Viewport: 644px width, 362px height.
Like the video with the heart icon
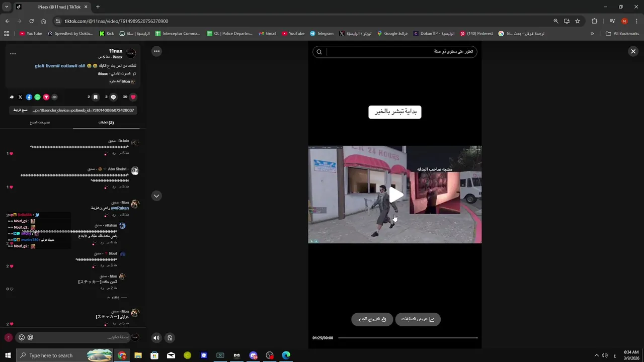[133, 97]
